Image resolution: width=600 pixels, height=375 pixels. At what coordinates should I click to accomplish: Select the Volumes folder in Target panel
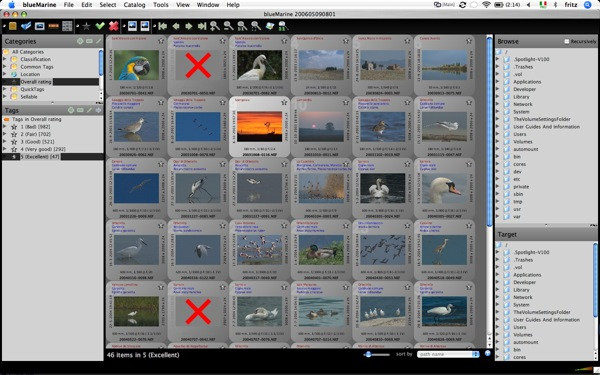coord(523,334)
